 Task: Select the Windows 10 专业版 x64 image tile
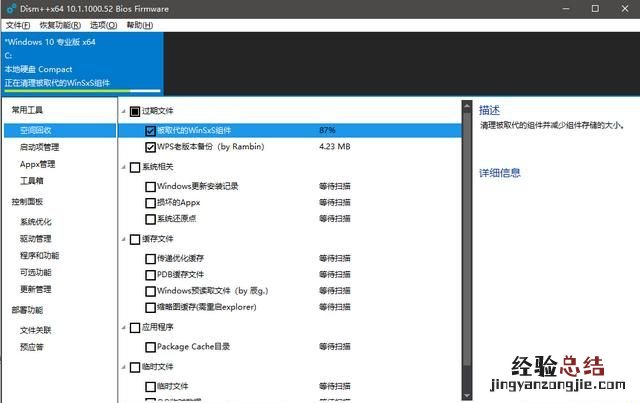coord(82,64)
